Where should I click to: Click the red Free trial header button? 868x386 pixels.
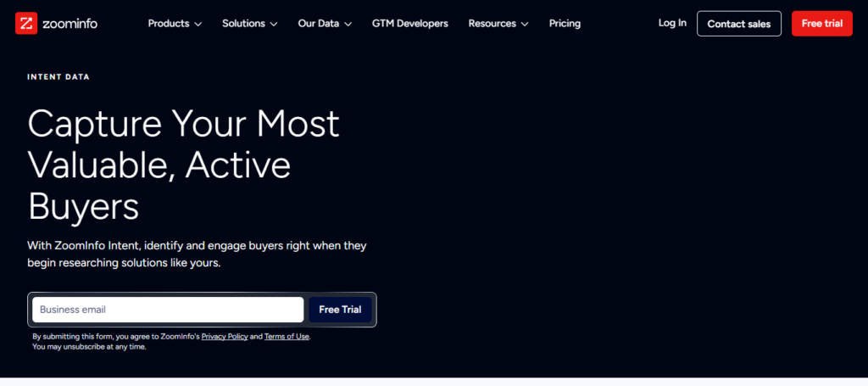point(822,23)
